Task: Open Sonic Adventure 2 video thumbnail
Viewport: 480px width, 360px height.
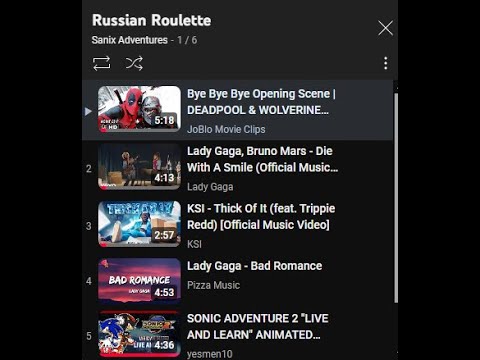Action: click(x=139, y=334)
